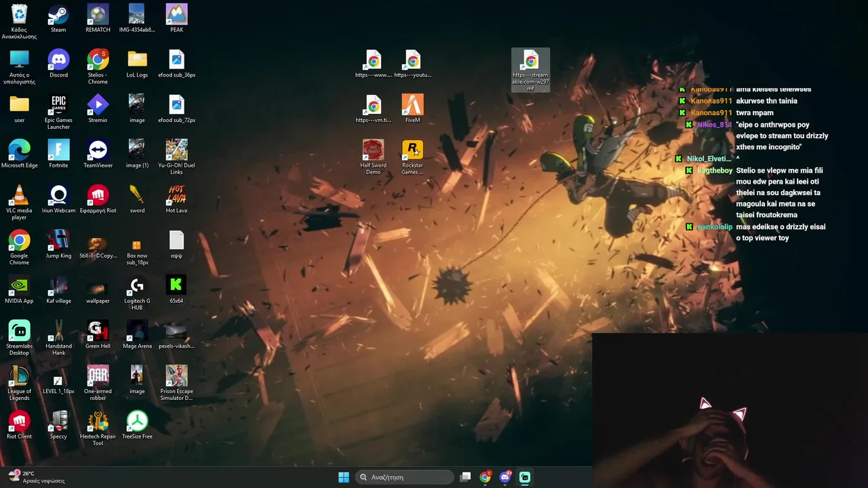Select Prison Escape Simulator icon
The height and width of the screenshot is (488, 868).
(176, 383)
